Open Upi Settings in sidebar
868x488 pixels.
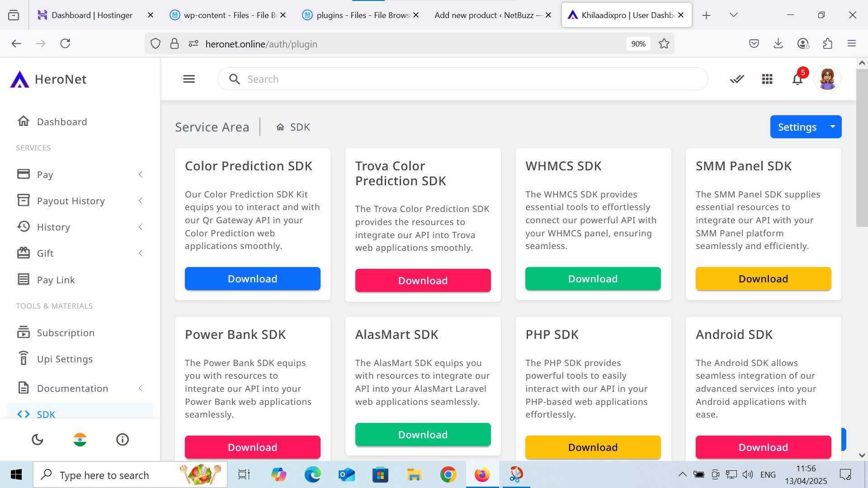65,359
